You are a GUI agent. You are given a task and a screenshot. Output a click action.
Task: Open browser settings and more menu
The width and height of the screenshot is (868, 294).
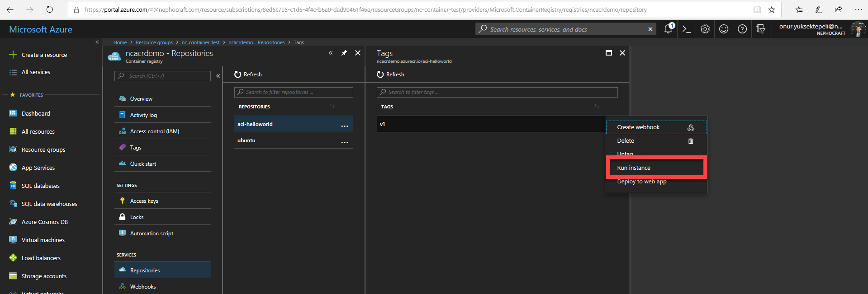tap(858, 9)
